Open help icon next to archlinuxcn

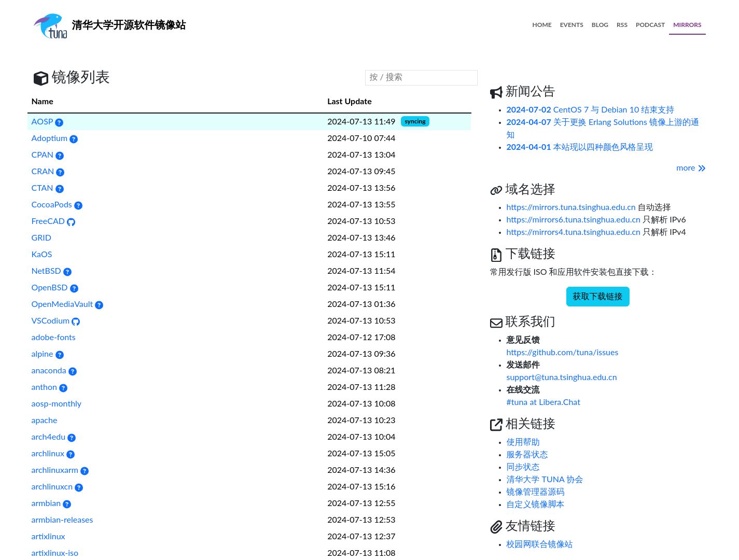(79, 487)
